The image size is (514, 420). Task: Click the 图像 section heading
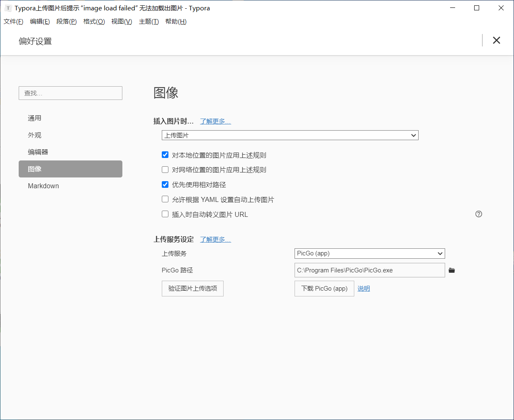166,92
